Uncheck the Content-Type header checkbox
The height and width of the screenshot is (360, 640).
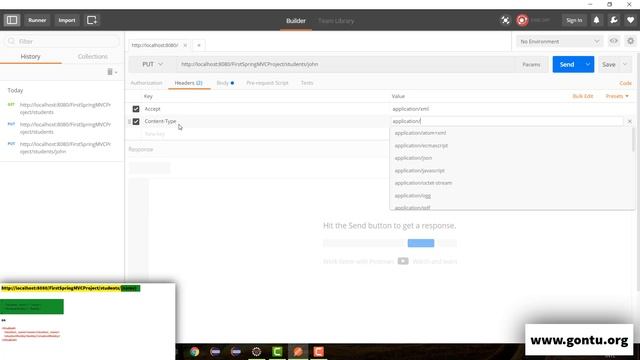coord(136,122)
